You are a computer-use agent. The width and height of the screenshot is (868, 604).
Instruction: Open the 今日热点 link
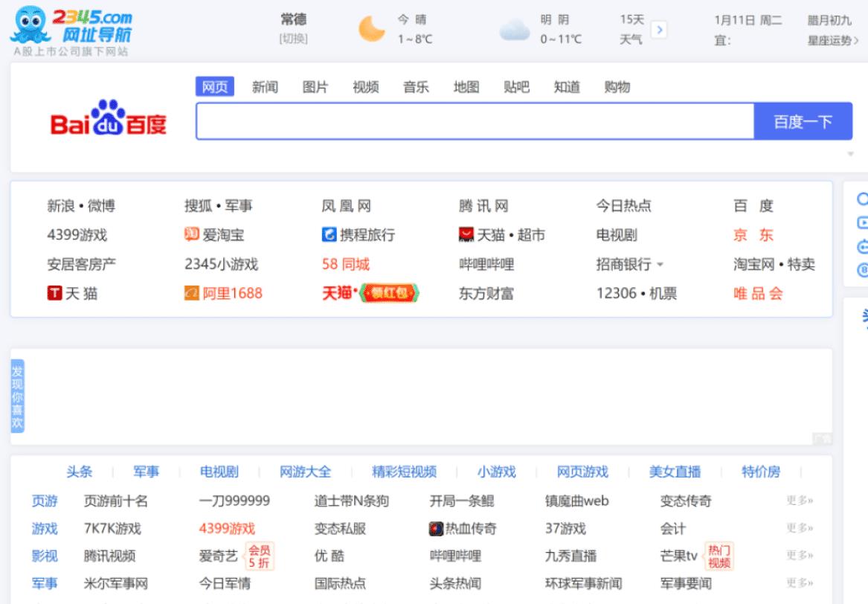coord(624,206)
